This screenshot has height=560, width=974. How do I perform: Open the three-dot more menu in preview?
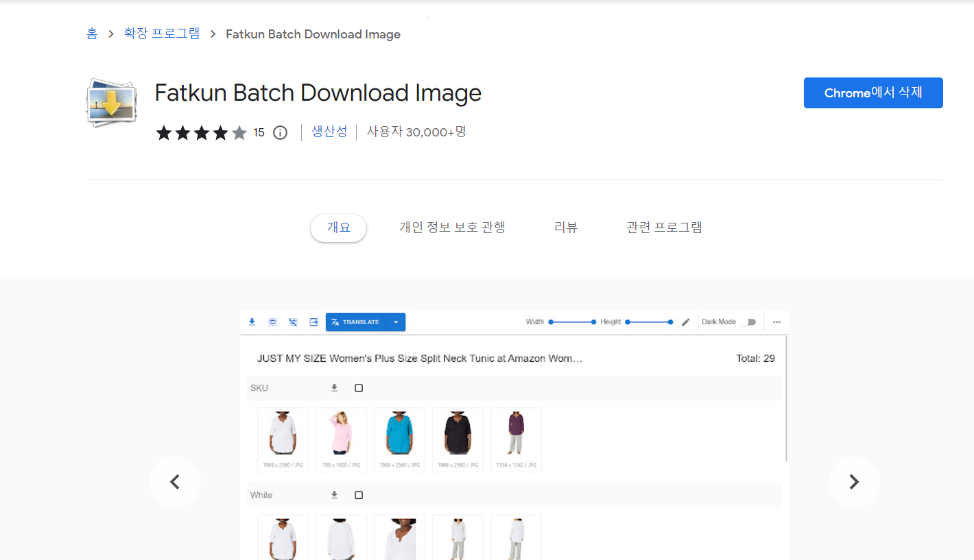click(x=776, y=321)
